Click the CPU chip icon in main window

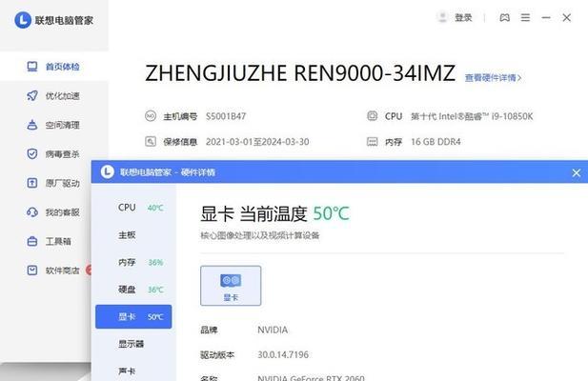click(372, 116)
